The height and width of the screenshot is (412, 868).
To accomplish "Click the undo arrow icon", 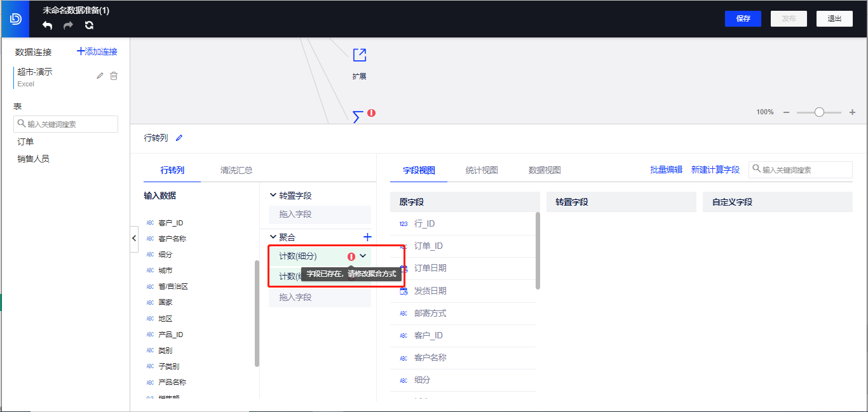I will (x=48, y=25).
